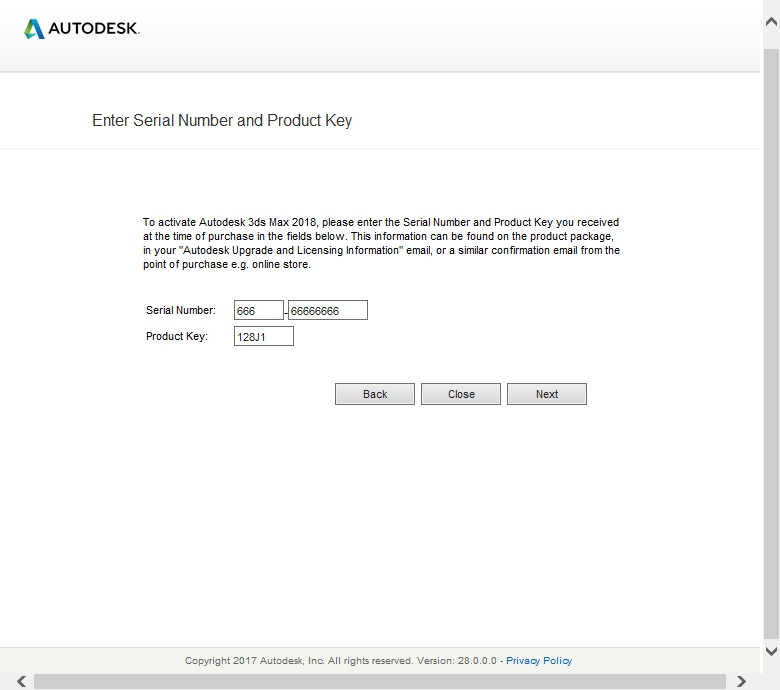Click the AUTODESK wordmark text
The width and height of the screenshot is (780, 690).
pos(95,29)
